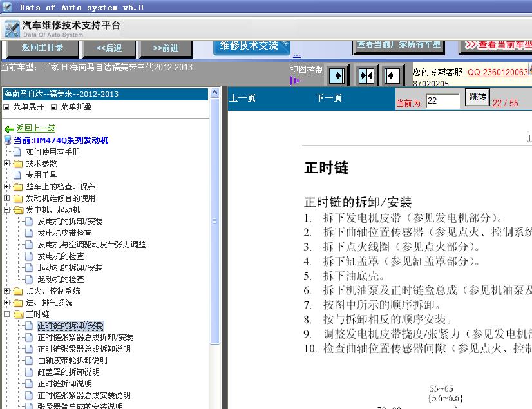The width and height of the screenshot is (532, 409).
Task: Expand the 进、排气系统 tree node
Action: point(6,303)
